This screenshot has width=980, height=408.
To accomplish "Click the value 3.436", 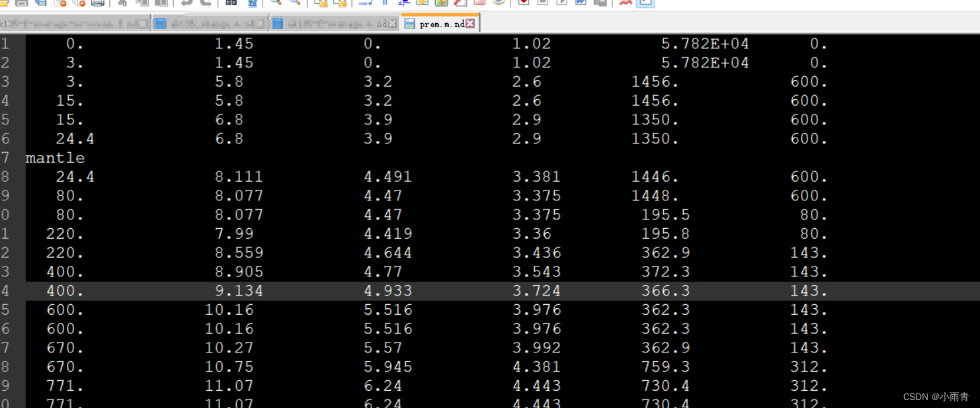I will [536, 253].
